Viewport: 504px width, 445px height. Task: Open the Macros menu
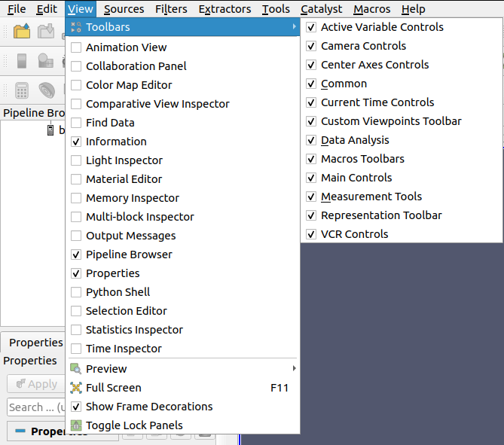[x=372, y=9]
